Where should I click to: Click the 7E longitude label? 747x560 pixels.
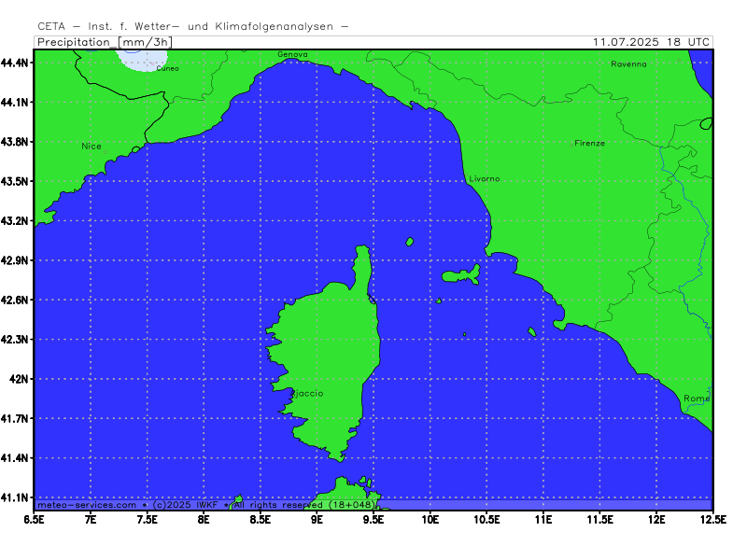91,520
